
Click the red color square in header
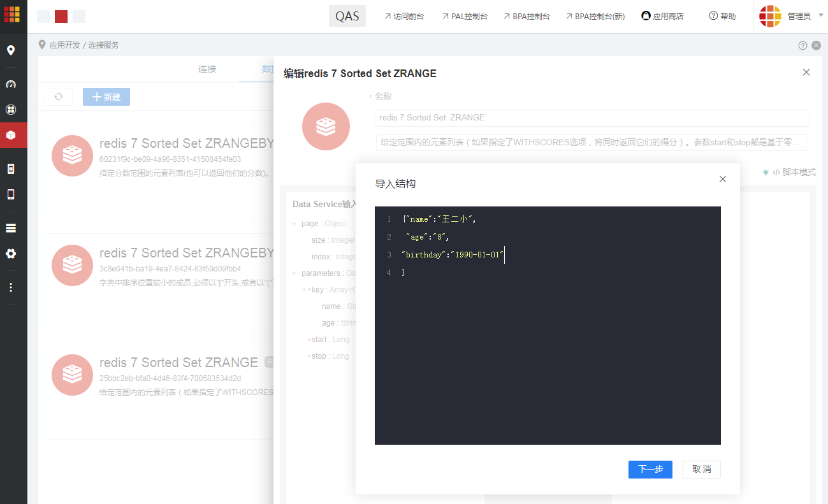click(x=61, y=17)
